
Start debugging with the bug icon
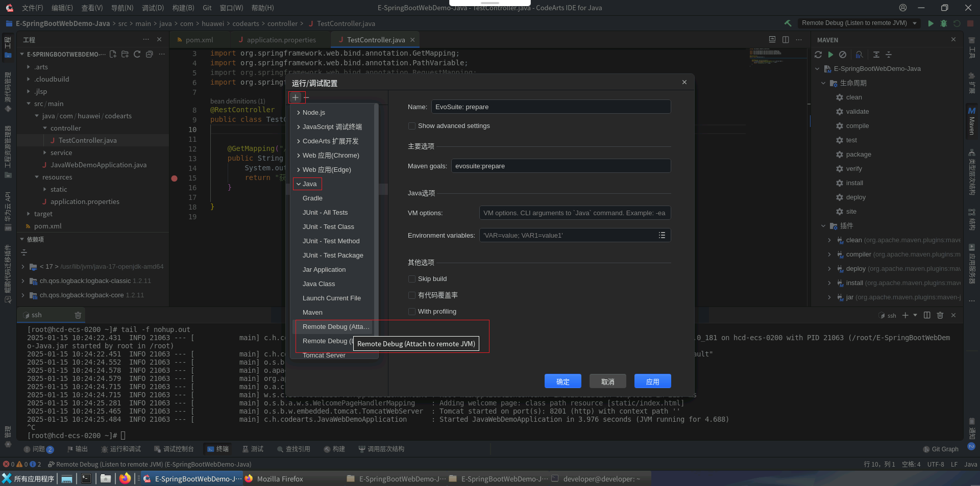point(944,23)
